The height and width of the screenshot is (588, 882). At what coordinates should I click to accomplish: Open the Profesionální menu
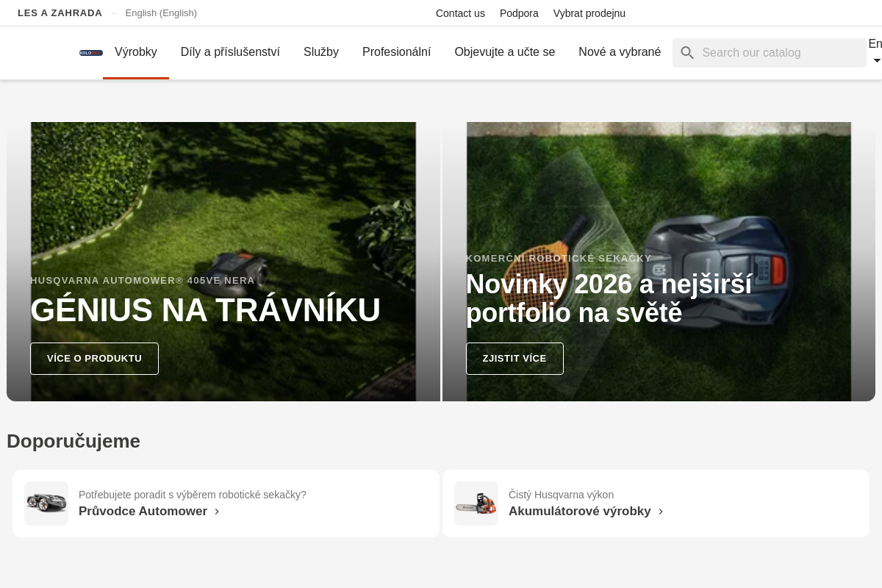tap(397, 52)
